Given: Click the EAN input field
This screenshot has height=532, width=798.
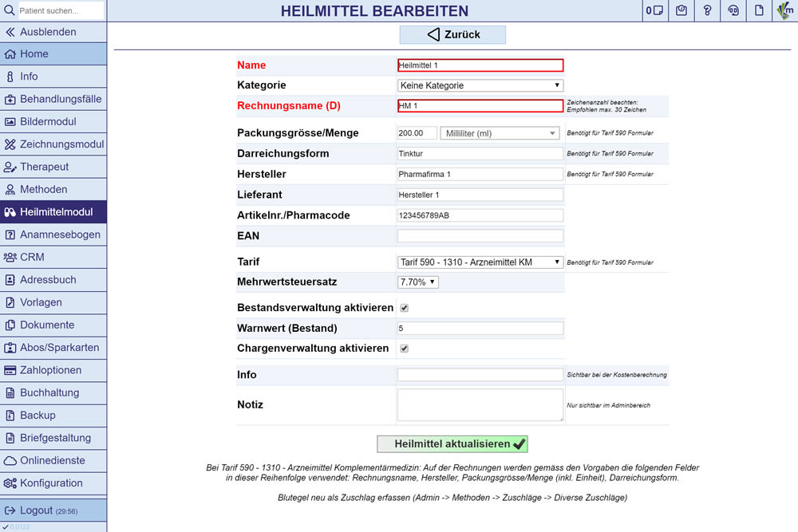Looking at the screenshot, I should [x=480, y=236].
